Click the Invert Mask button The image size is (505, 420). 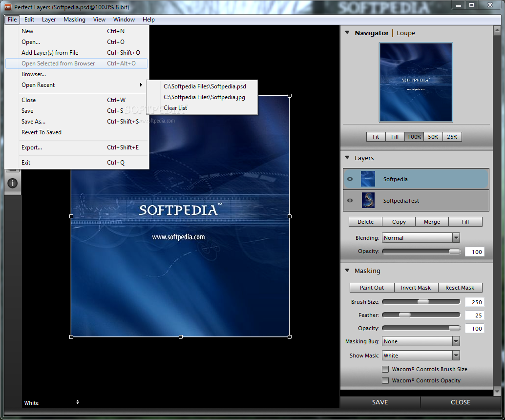pos(416,288)
